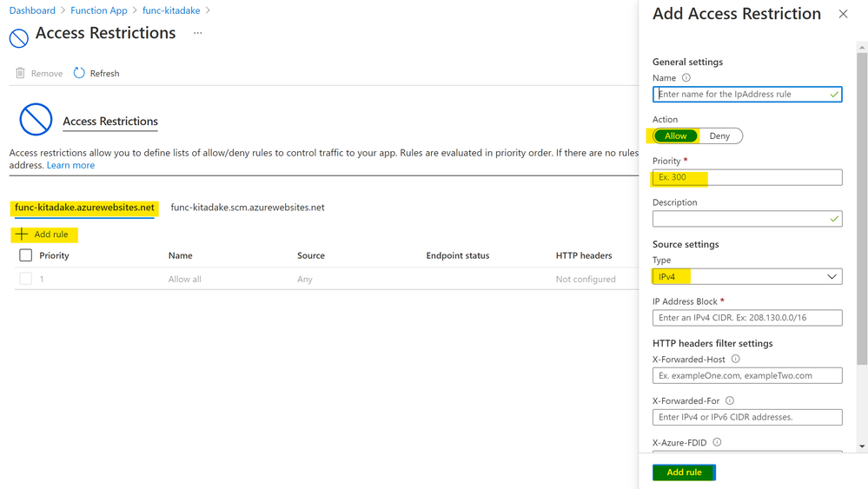The height and width of the screenshot is (489, 868).
Task: Click the X-Azure-FDID info icon
Action: [717, 442]
